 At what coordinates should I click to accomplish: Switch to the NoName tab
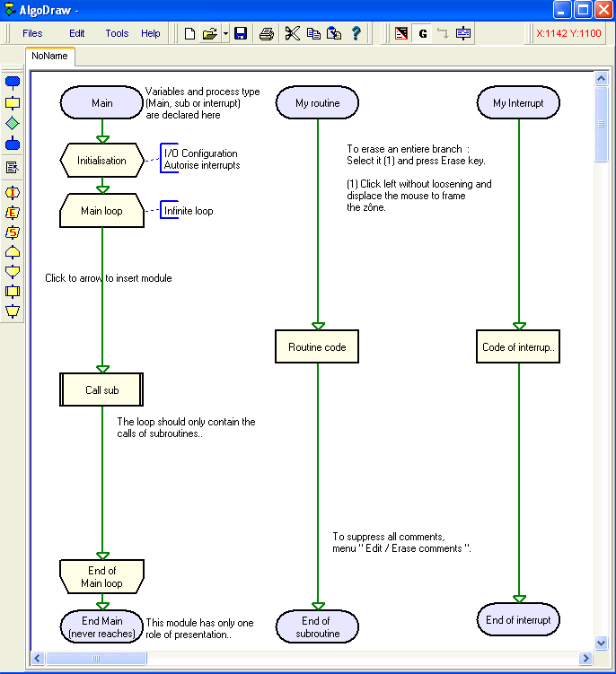(49, 56)
